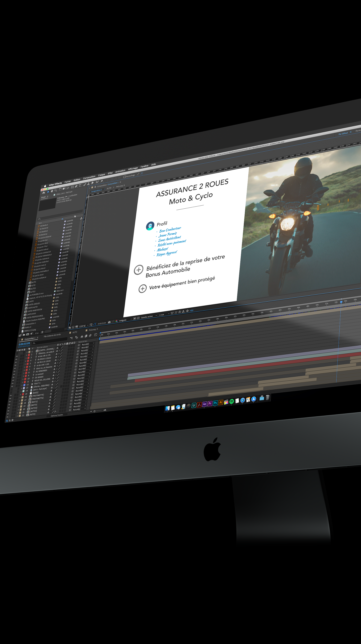Hide the 'et de 14h à 17h' layer
Image resolution: width=361 pixels, height=644 pixels.
(16, 359)
